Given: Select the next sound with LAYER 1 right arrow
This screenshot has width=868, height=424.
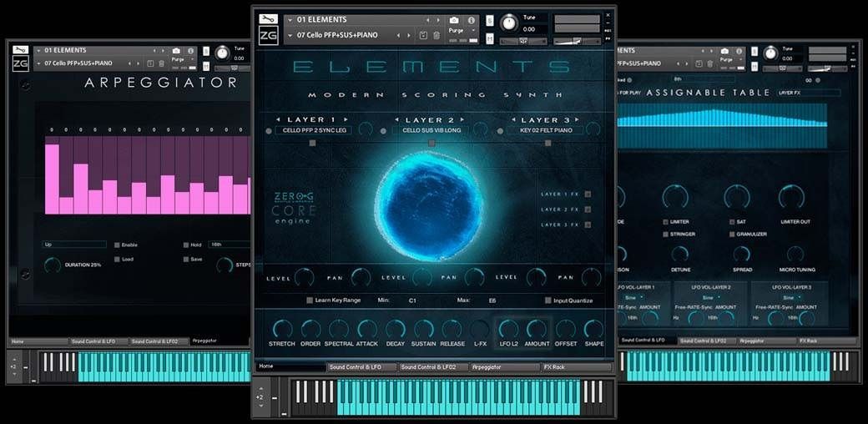Looking at the screenshot, I should coord(346,119).
